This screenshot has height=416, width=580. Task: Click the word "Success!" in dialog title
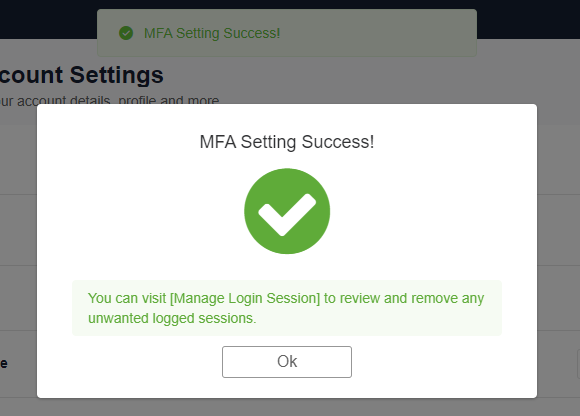338,142
